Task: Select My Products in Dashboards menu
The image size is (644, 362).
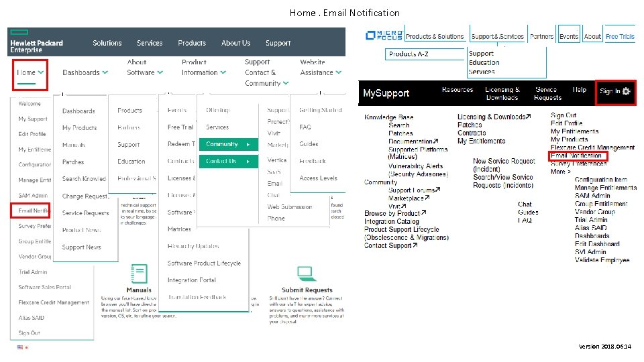Action: tap(80, 128)
